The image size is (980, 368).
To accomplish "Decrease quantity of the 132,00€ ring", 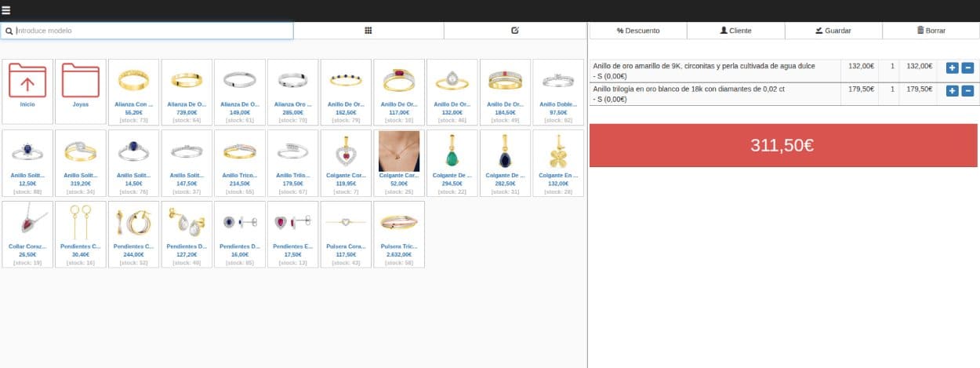I will tap(967, 68).
